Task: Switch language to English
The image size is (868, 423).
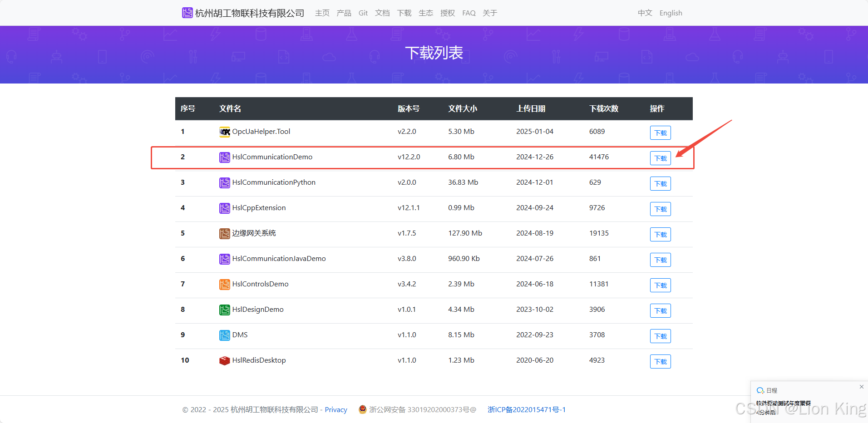Action: (671, 13)
